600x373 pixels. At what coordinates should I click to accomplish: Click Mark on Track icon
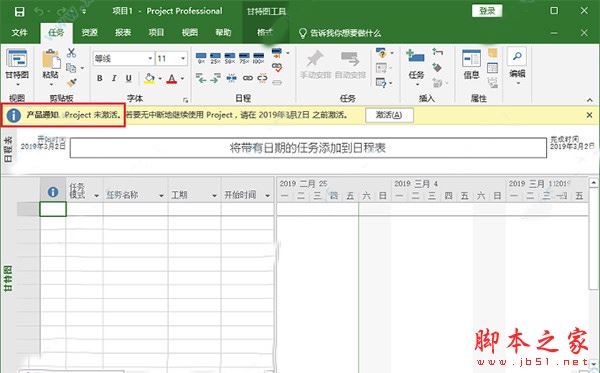277,53
